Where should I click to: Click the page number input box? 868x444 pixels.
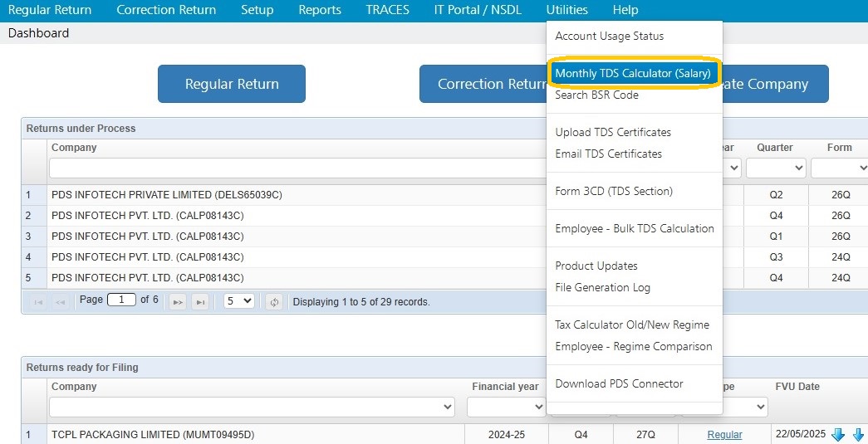(121, 300)
